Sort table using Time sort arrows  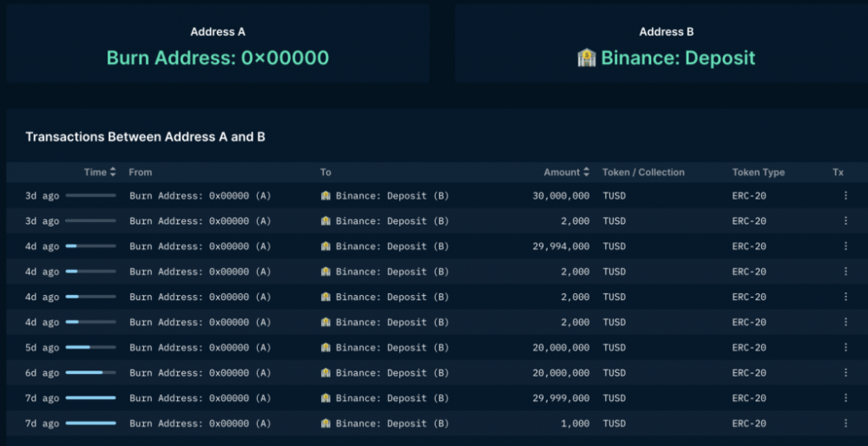pyautogui.click(x=113, y=172)
